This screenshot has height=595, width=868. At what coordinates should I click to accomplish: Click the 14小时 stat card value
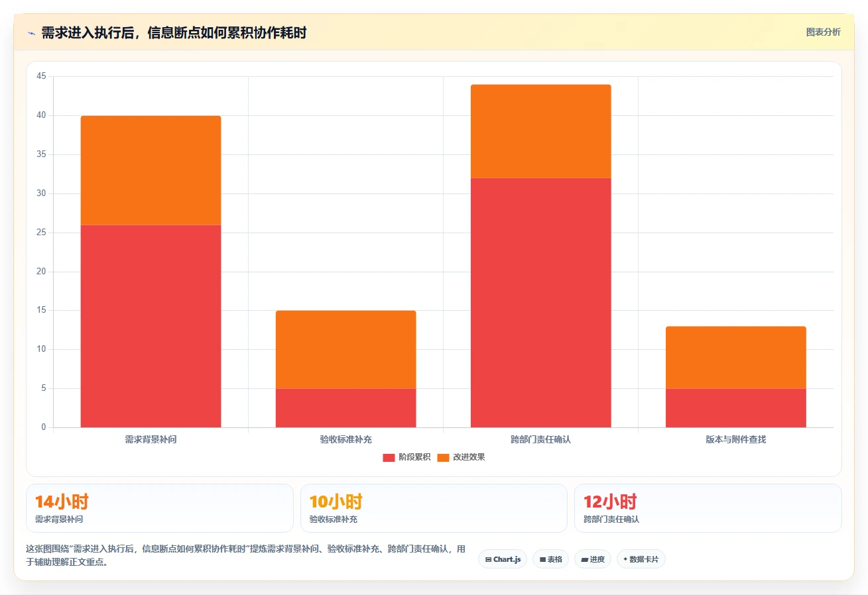point(62,502)
